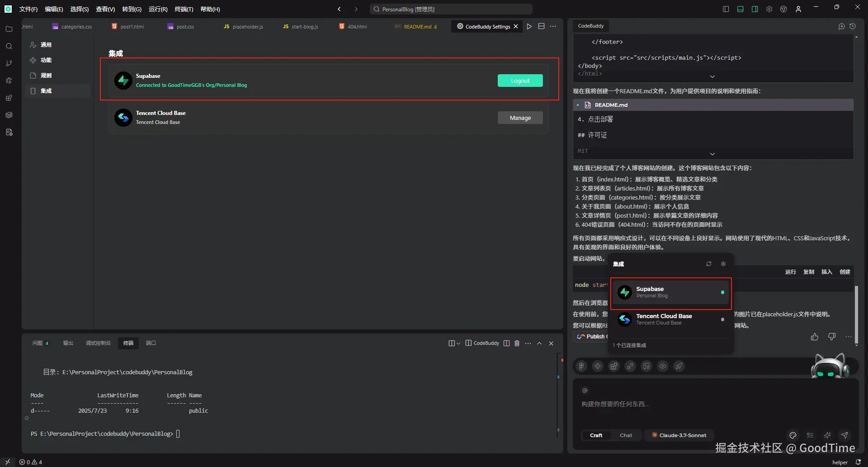
Task: Open integrations popup settings gear
Action: point(723,264)
